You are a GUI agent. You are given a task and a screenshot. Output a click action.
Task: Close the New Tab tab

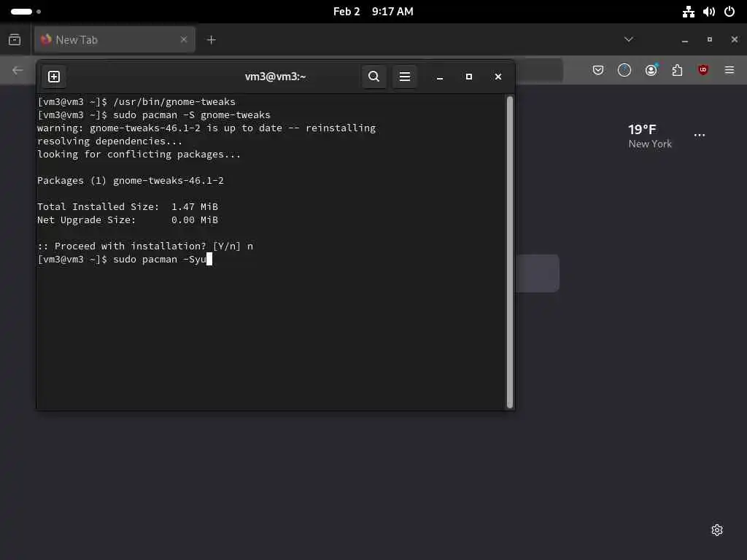pyautogui.click(x=184, y=39)
